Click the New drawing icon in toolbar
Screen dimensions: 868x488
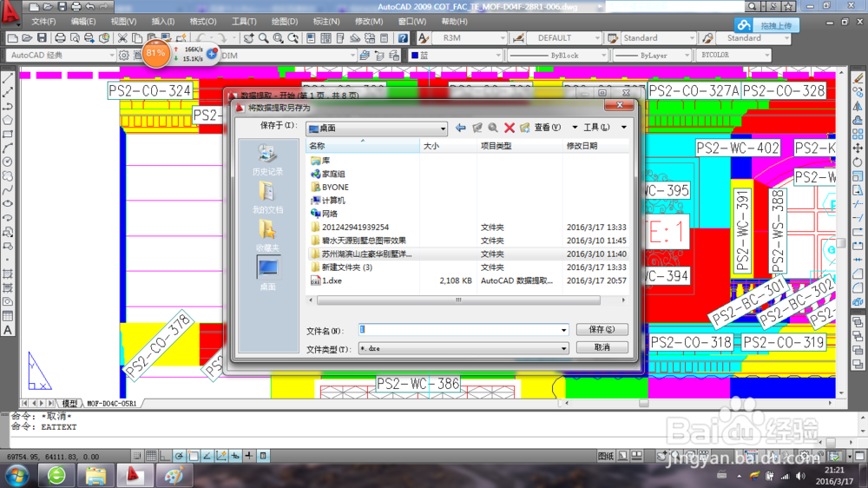[x=12, y=38]
